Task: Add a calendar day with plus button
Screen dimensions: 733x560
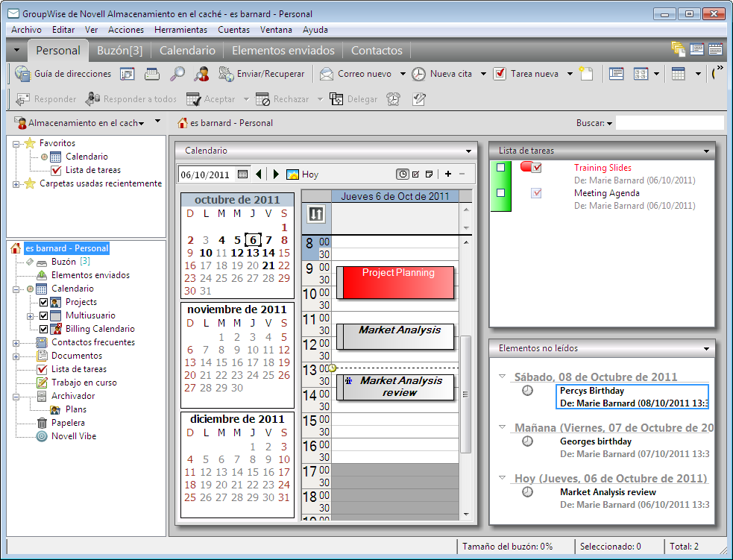Action: pos(448,174)
